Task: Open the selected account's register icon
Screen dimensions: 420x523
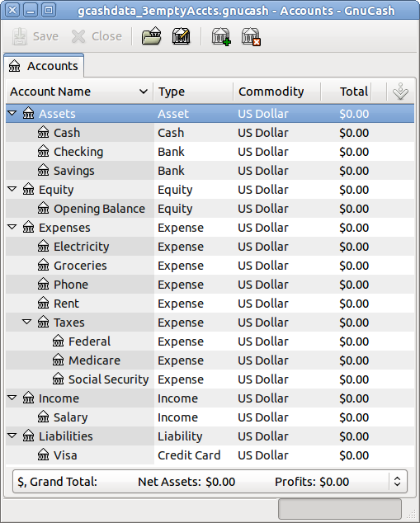Action: click(152, 36)
